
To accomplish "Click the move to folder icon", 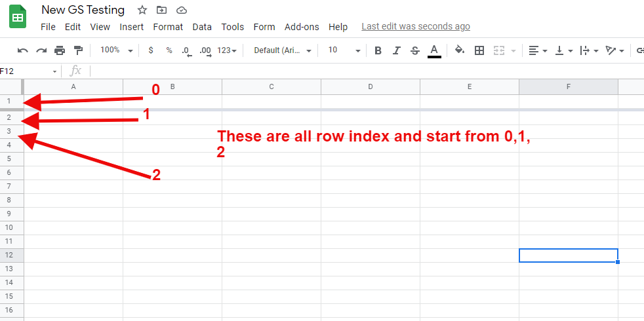I will (162, 10).
